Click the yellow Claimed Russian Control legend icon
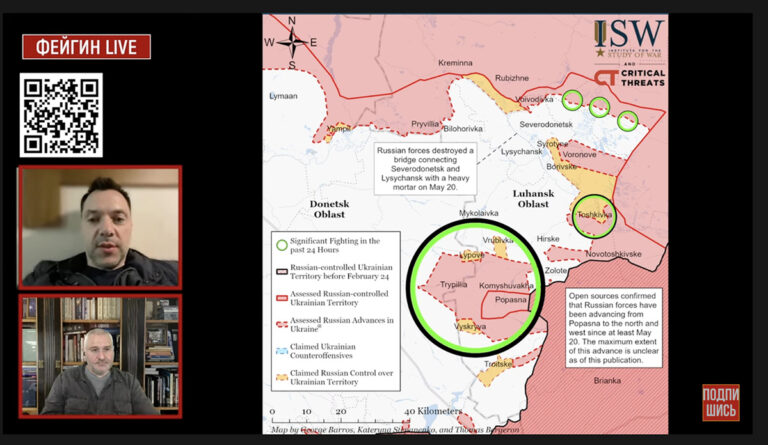 click(x=280, y=378)
